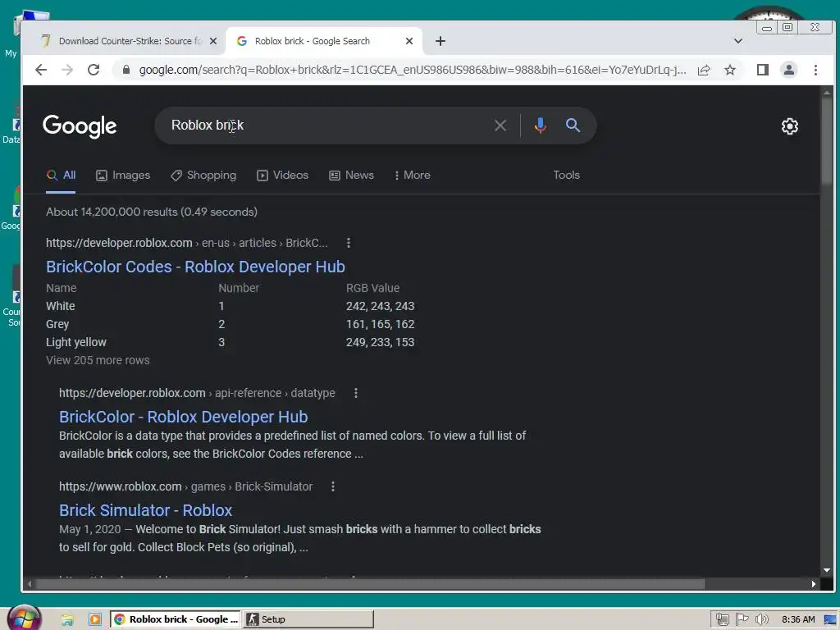
Task: Expand the More search filters
Action: [412, 176]
